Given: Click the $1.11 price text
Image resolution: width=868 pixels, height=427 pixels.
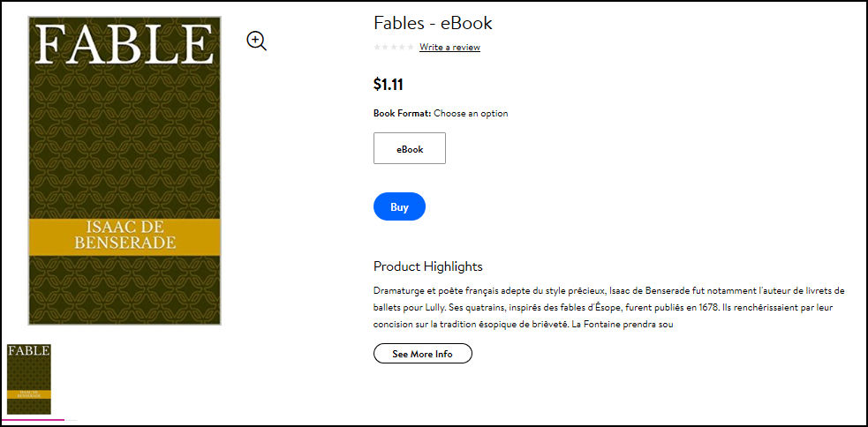Looking at the screenshot, I should click(389, 85).
